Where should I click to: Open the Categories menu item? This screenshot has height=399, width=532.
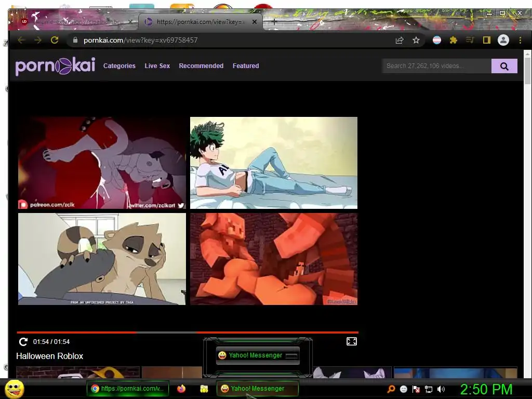coord(119,66)
